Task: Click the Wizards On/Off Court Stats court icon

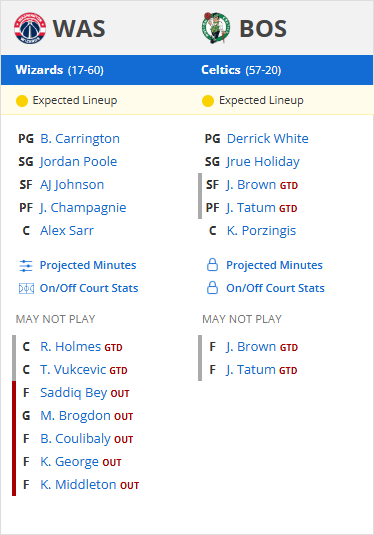Action: (x=26, y=289)
